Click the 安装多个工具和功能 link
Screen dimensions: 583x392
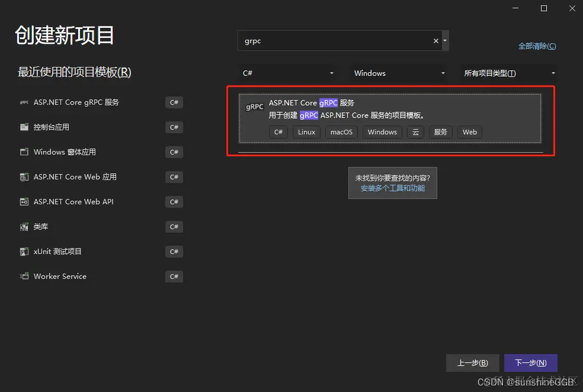(x=393, y=188)
